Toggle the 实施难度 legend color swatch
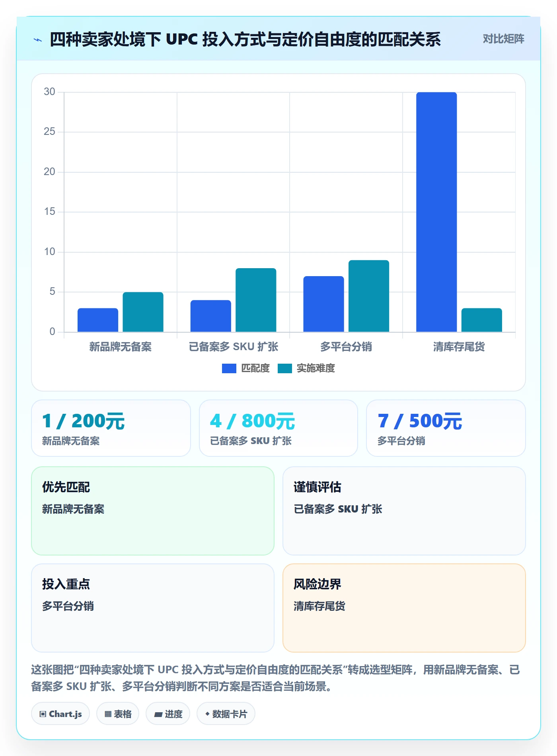 pyautogui.click(x=285, y=368)
